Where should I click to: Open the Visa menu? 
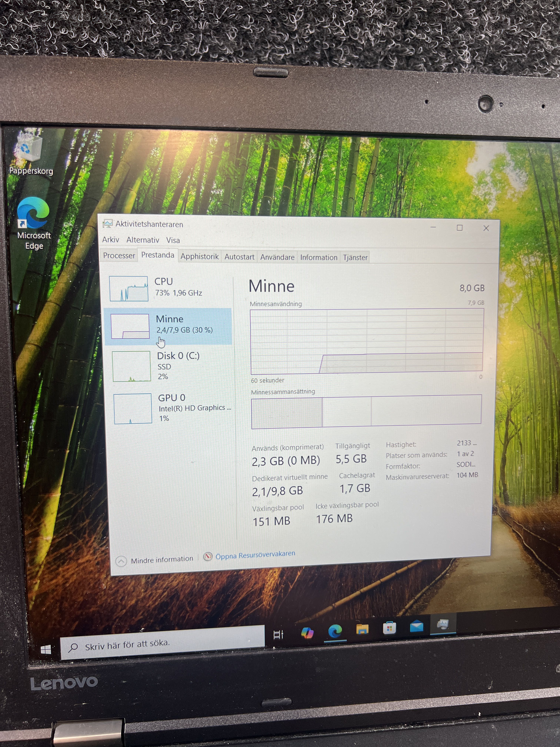(x=173, y=240)
